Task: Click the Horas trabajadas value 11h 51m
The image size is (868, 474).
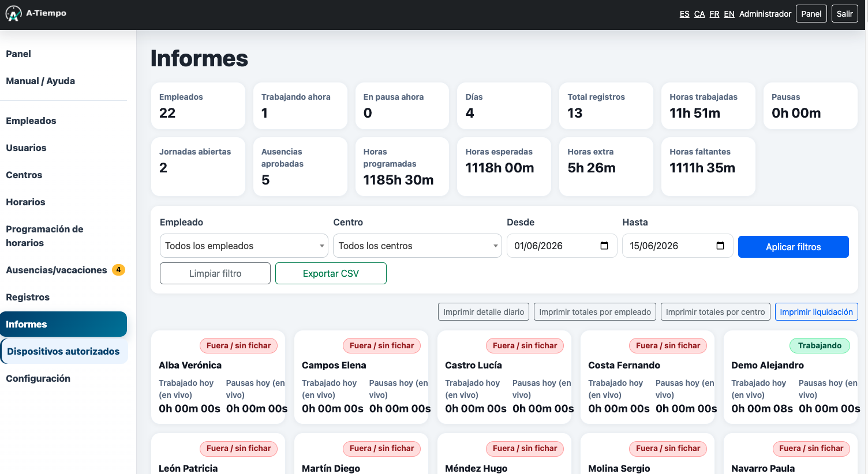Action: pyautogui.click(x=695, y=113)
